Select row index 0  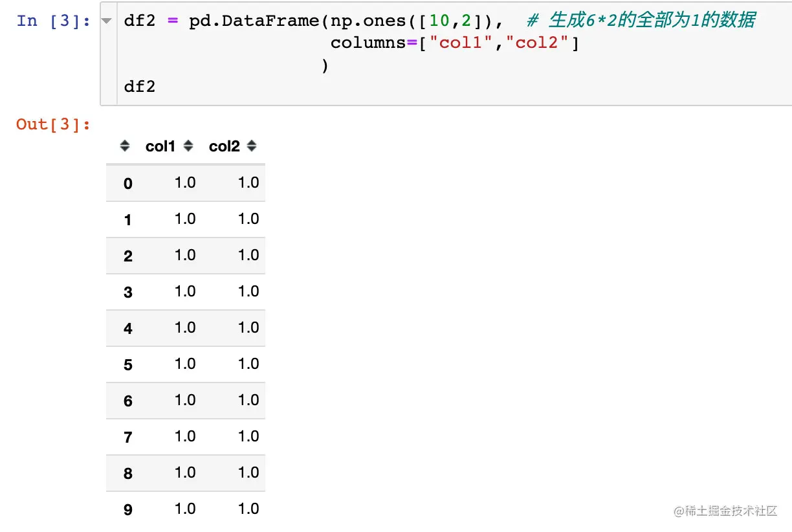pyautogui.click(x=127, y=184)
